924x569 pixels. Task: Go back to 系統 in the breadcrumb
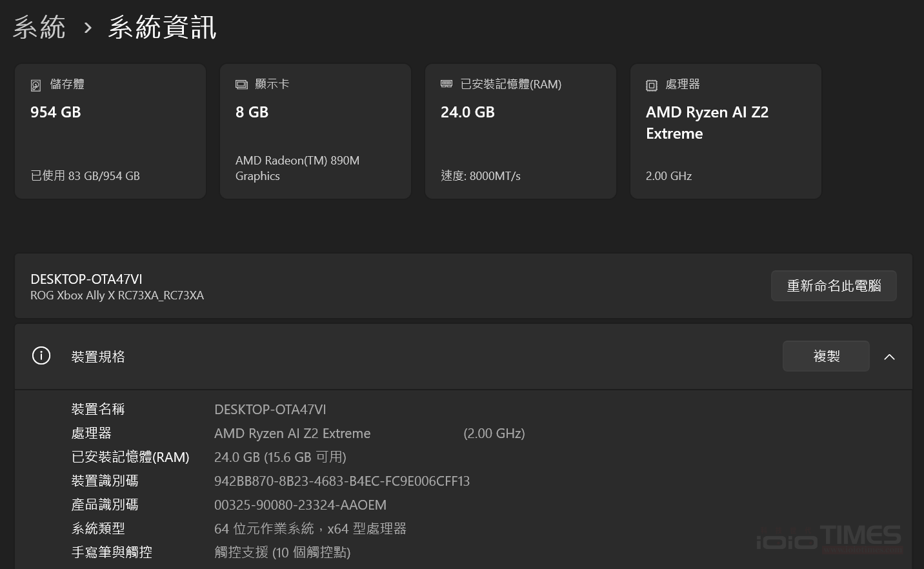tap(39, 28)
